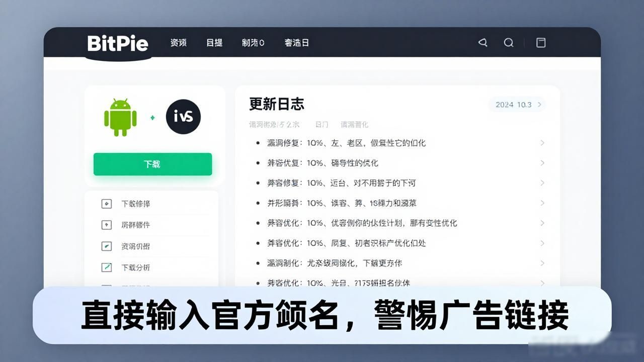Open second nav item in top bar
Viewport: 644px width, 362px height.
[x=214, y=43]
